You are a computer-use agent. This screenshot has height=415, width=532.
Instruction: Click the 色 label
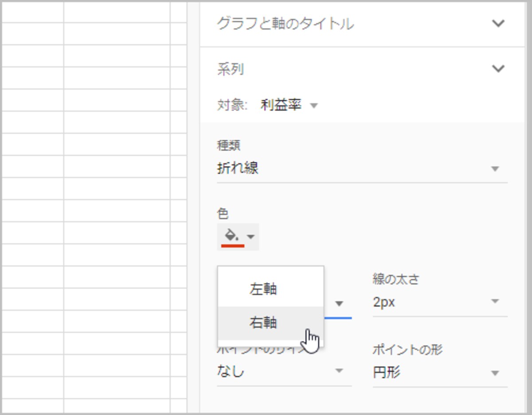pyautogui.click(x=223, y=214)
